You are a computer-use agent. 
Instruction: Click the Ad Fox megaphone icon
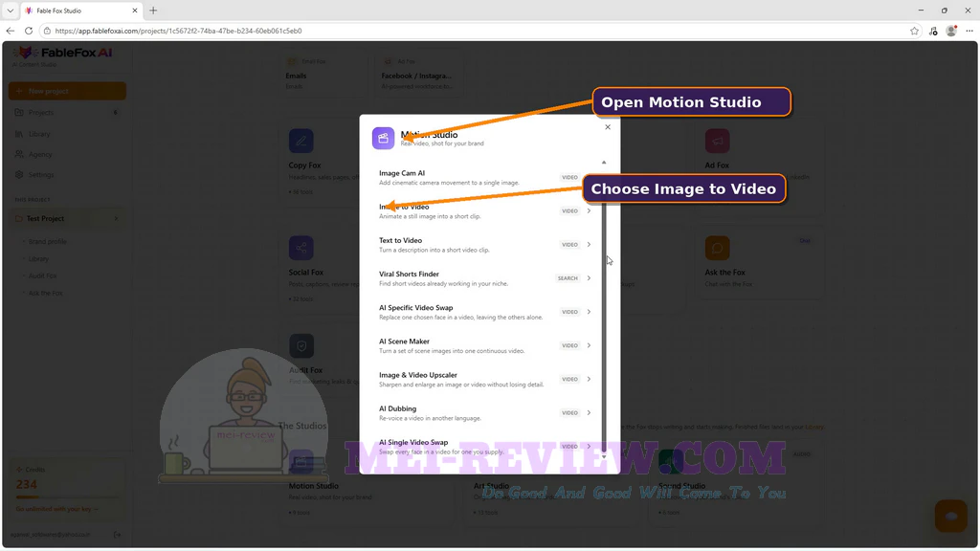click(718, 142)
